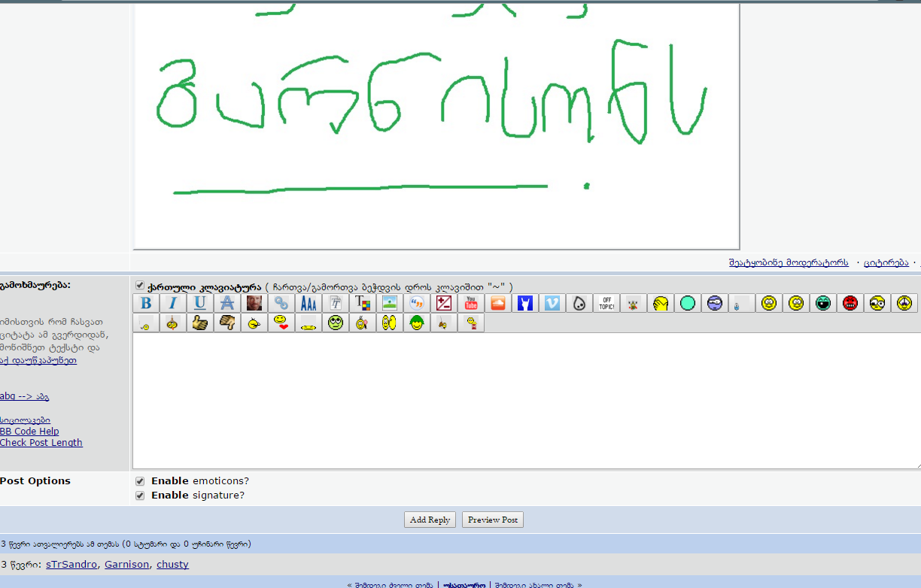Insert the facepalm emoticon
Image resolution: width=921 pixels, height=588 pixels.
(661, 303)
